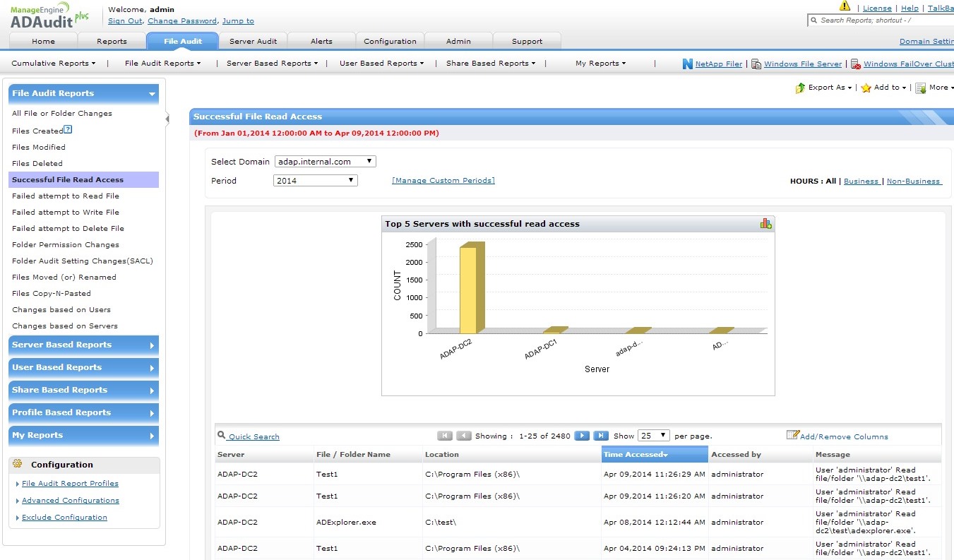Jump to the first results page
The width and height of the screenshot is (954, 560).
coord(445,436)
